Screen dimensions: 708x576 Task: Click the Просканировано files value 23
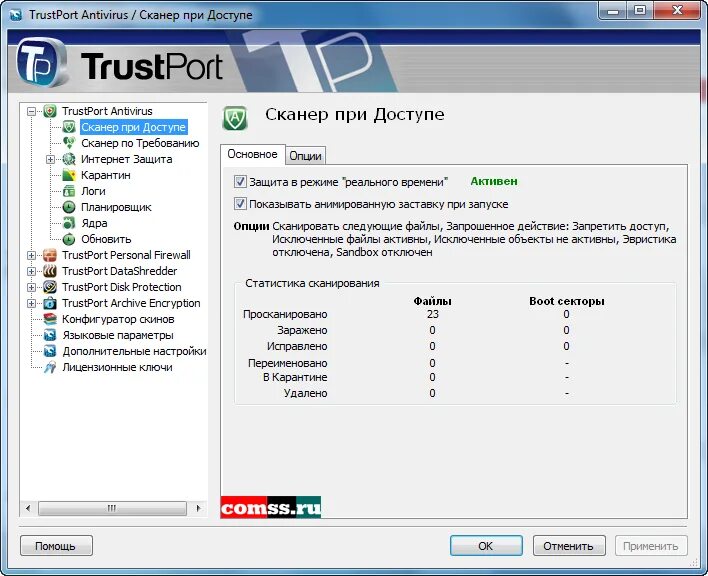(433, 314)
